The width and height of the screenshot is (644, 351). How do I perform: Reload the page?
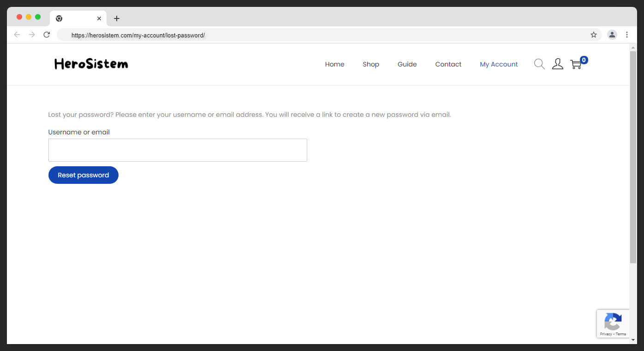click(47, 35)
